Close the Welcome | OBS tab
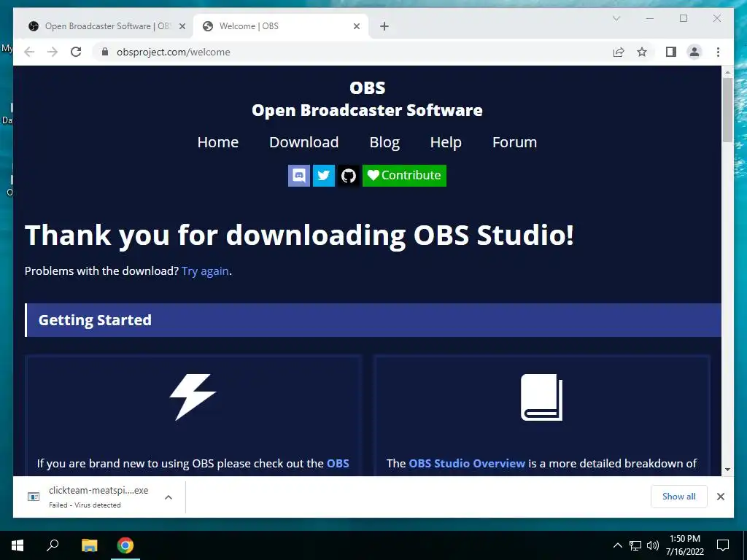 (x=356, y=26)
